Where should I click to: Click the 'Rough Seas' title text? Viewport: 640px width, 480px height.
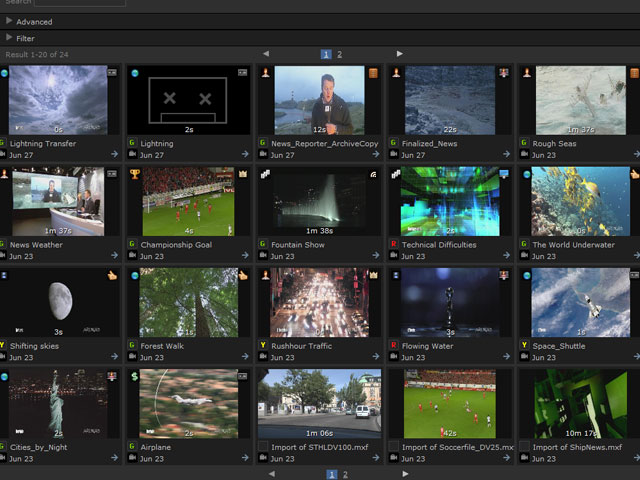tap(554, 144)
